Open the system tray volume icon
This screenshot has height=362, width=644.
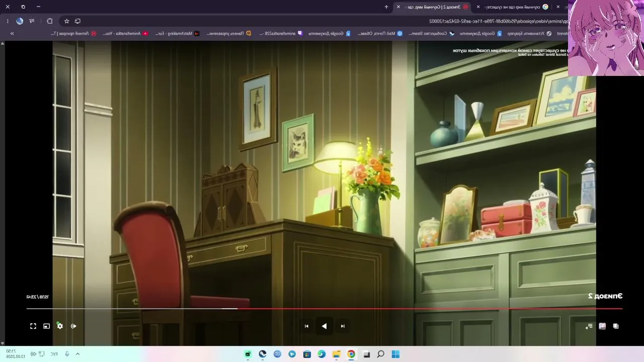(33, 354)
